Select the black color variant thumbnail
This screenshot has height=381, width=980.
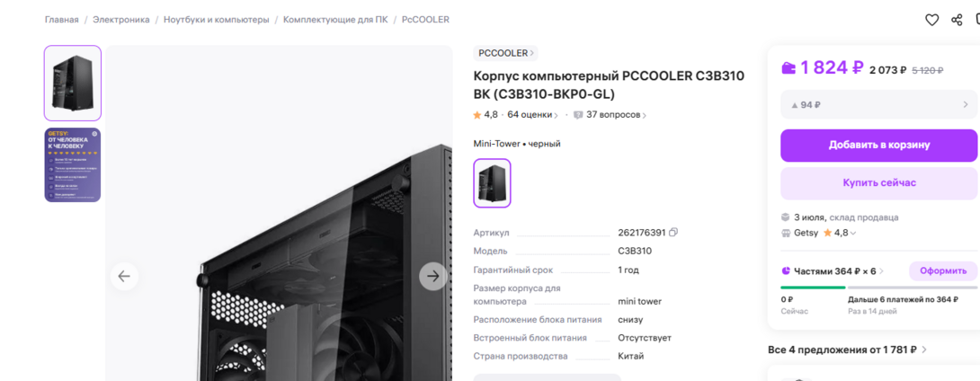click(493, 183)
